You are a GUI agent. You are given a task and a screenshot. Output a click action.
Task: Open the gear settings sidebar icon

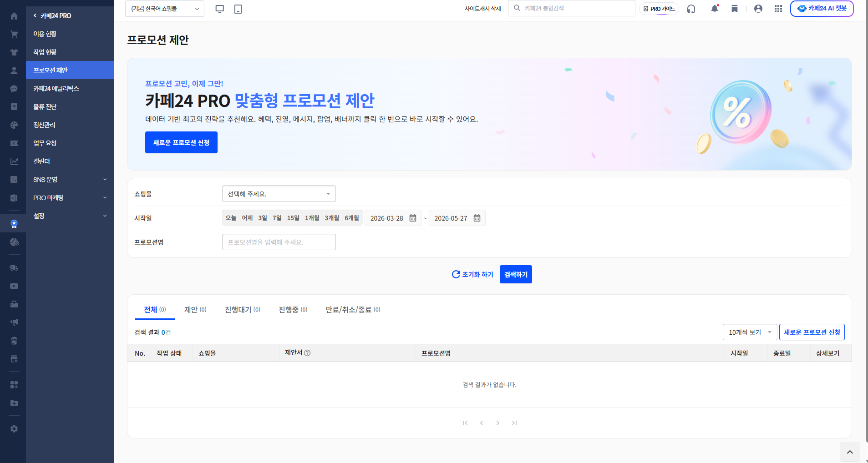point(14,429)
